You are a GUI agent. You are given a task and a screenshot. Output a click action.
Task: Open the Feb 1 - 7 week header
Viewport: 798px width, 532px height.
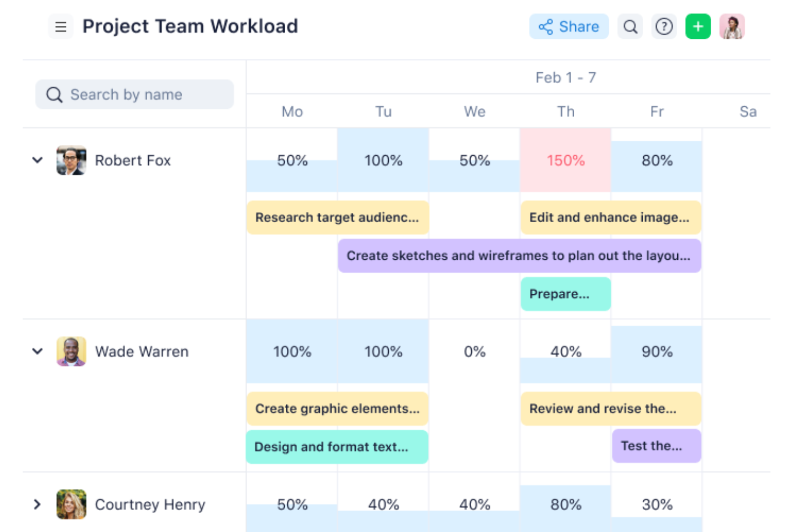[566, 77]
